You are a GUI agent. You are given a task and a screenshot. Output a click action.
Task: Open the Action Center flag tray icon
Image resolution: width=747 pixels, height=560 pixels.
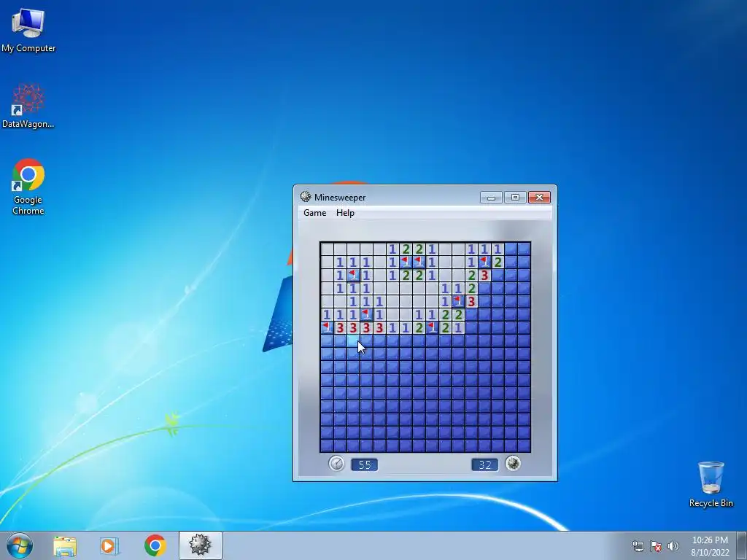(656, 546)
